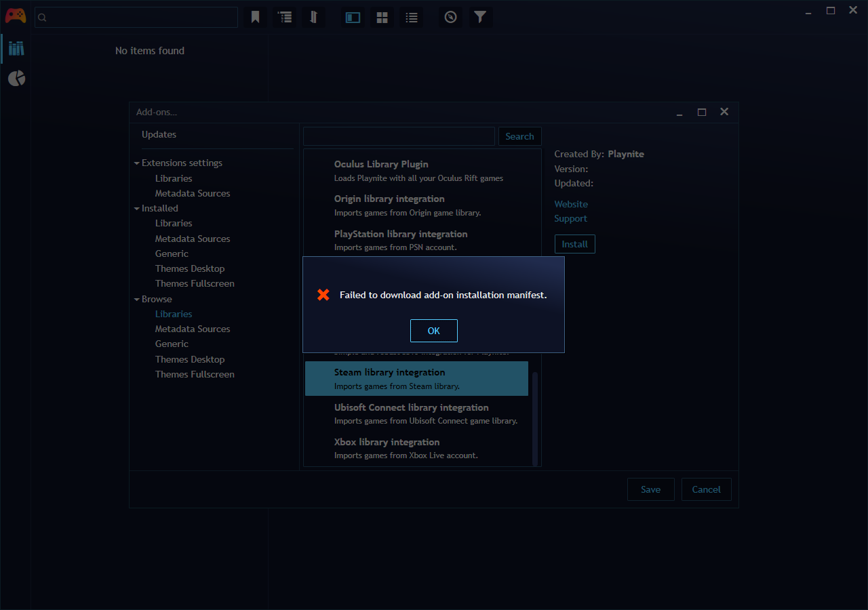The width and height of the screenshot is (868, 610).
Task: Switch to List view mode
Action: pyautogui.click(x=412, y=17)
